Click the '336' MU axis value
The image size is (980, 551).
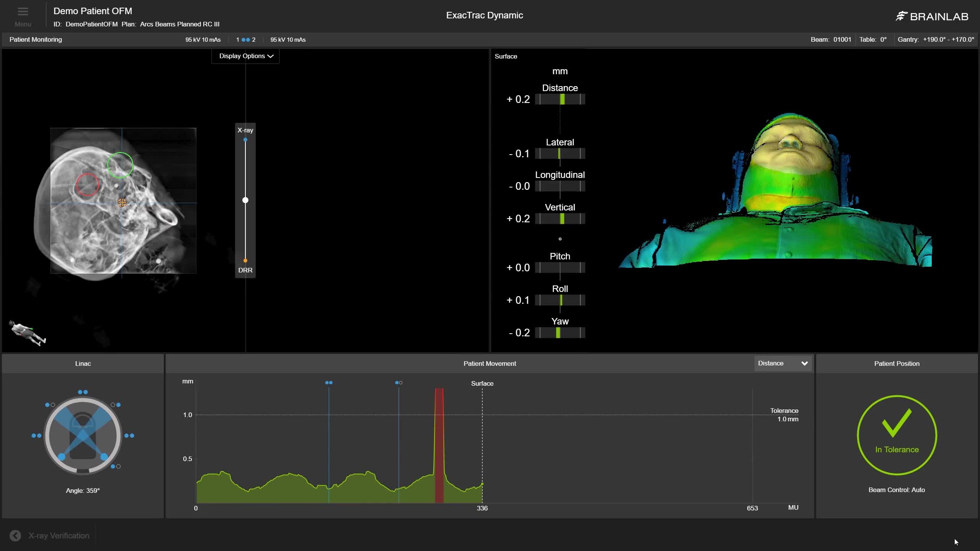tap(482, 508)
